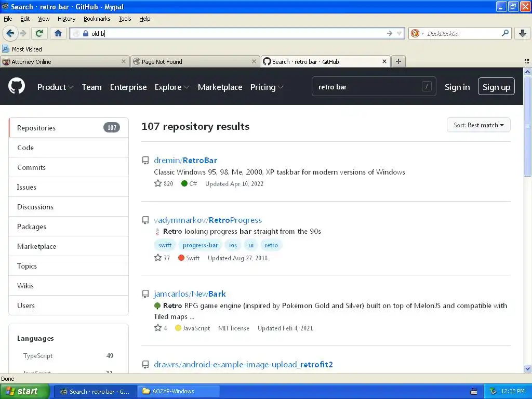Open the History menu

tap(66, 19)
